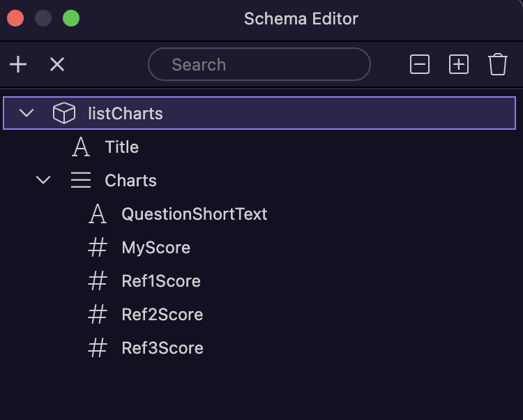Click the list icon beside Charts

click(x=81, y=180)
